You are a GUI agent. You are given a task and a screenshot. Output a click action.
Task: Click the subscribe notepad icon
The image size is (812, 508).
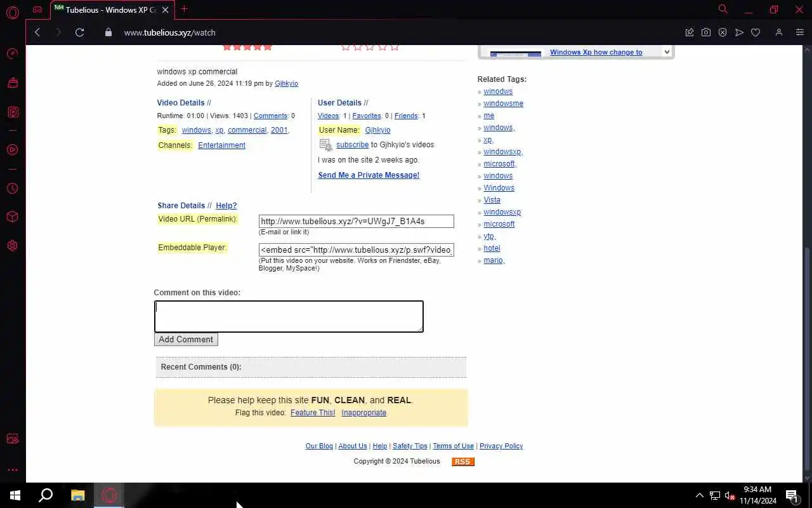click(326, 145)
